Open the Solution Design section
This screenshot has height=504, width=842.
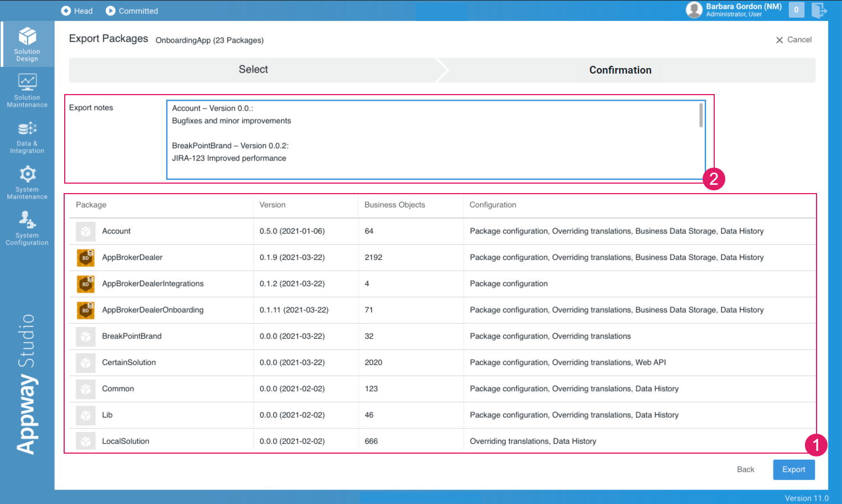point(27,44)
